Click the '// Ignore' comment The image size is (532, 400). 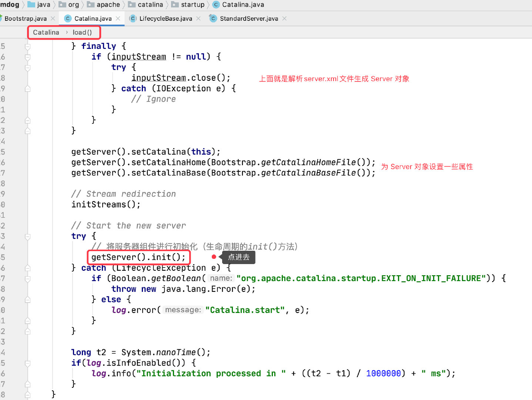coord(153,99)
